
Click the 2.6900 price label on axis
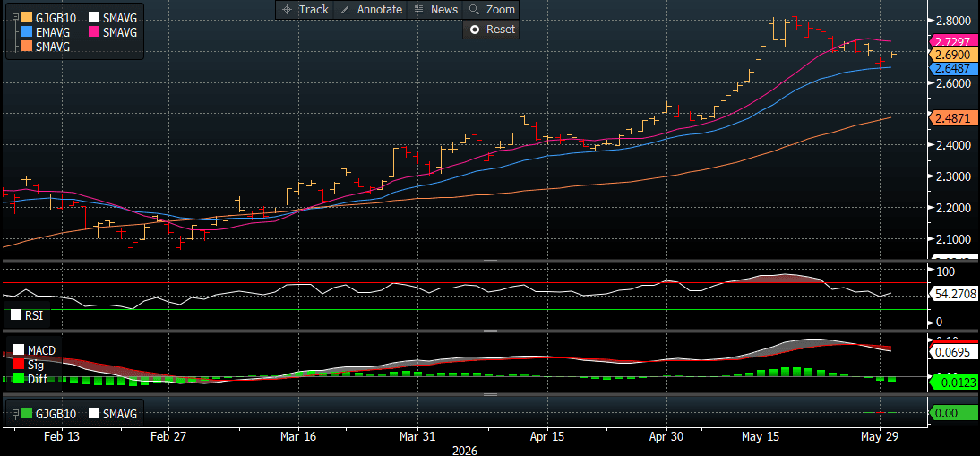952,55
